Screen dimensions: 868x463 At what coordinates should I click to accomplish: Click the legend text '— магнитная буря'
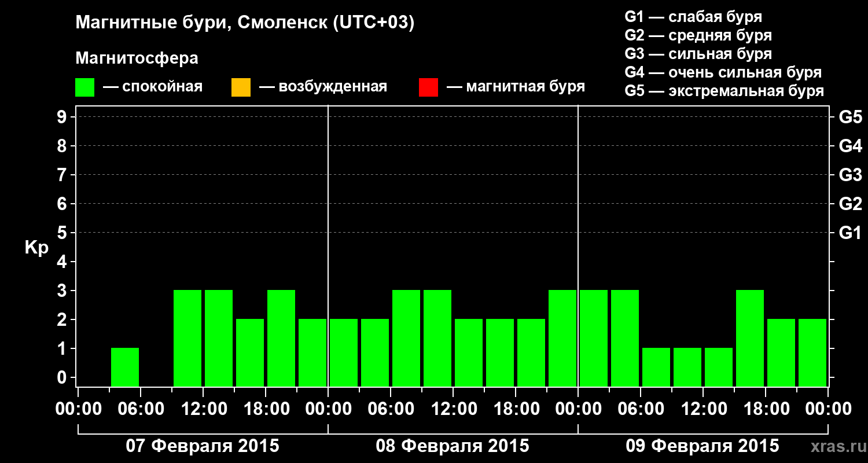(x=516, y=87)
